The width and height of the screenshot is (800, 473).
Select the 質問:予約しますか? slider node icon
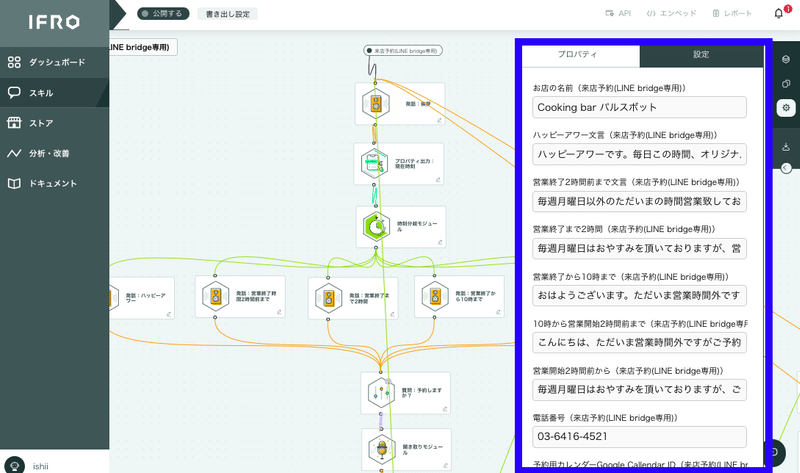pos(381,392)
